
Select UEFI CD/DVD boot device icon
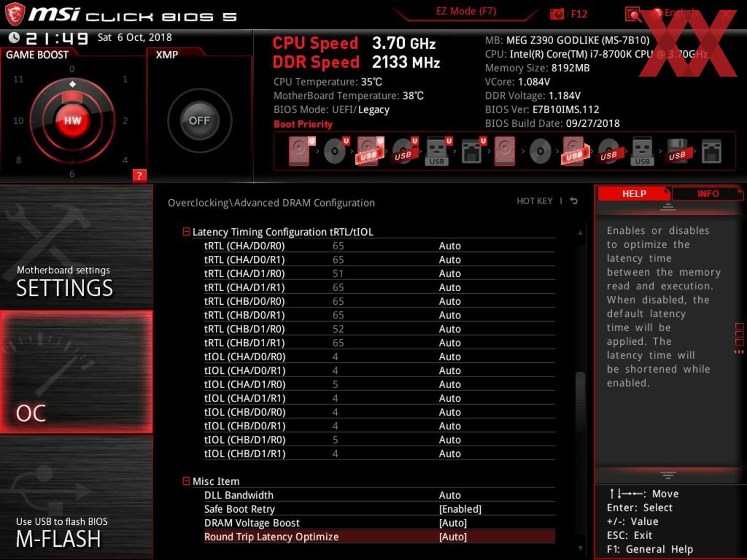pyautogui.click(x=336, y=151)
